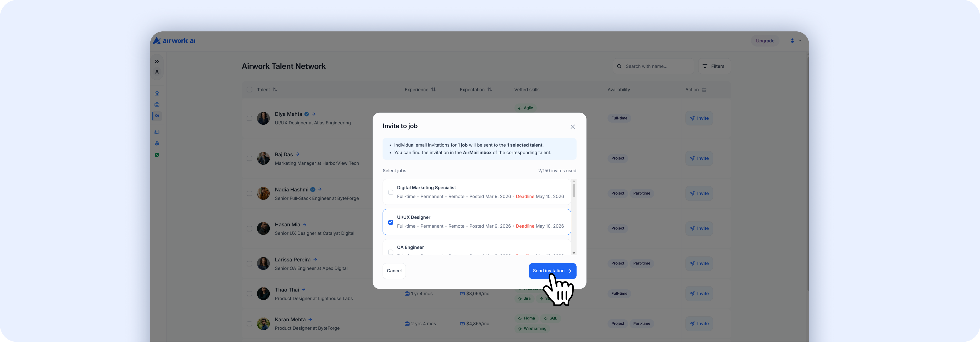The image size is (980, 342).
Task: Toggle the select-all talent checkbox
Action: [x=249, y=90]
